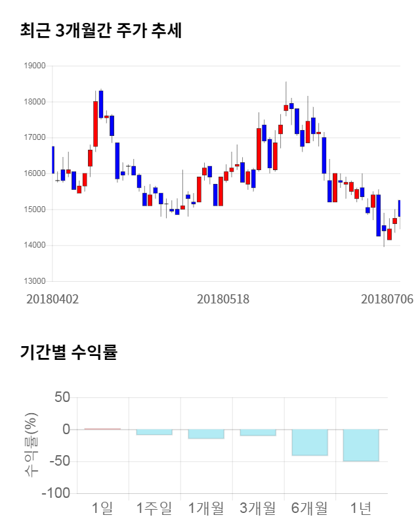
Task: Click the 20180518 date label
Action: point(223,299)
